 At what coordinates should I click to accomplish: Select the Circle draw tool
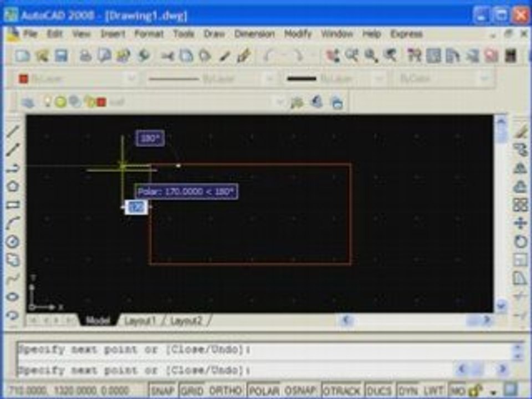(13, 242)
